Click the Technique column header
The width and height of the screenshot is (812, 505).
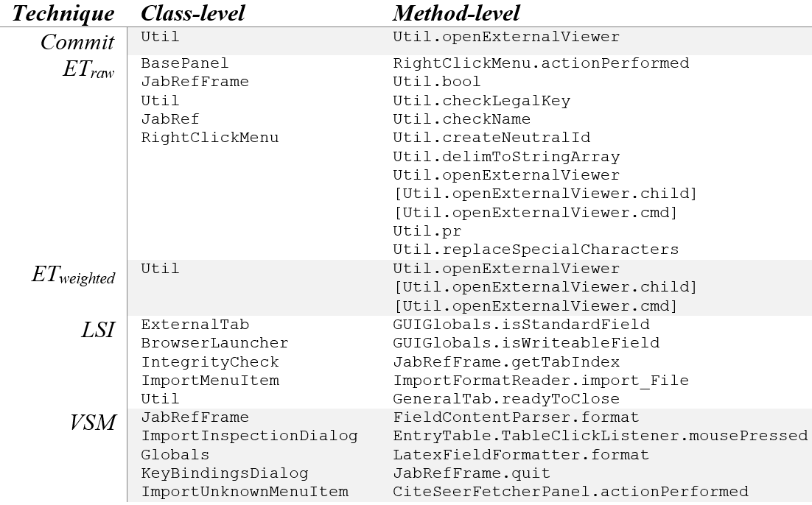[x=63, y=13]
